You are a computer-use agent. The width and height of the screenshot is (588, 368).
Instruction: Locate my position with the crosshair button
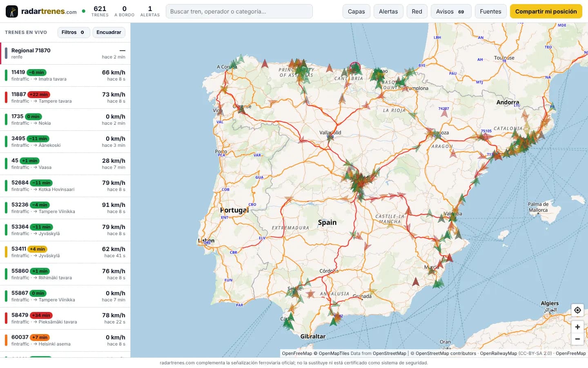click(577, 310)
